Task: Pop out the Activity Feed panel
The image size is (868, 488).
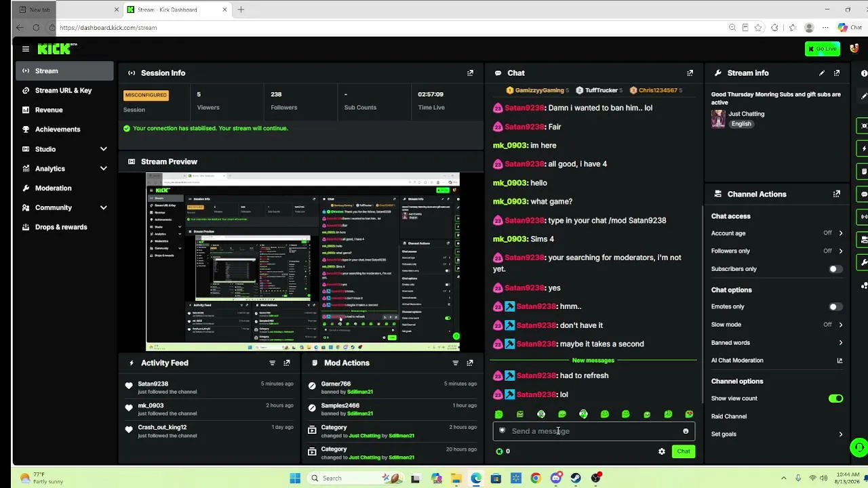Action: tap(287, 363)
